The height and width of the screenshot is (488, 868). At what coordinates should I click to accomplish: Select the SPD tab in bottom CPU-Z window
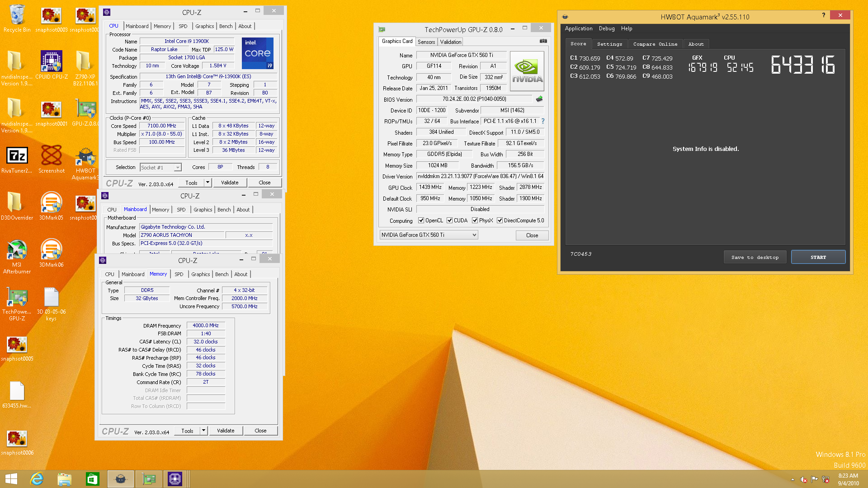pyautogui.click(x=179, y=274)
